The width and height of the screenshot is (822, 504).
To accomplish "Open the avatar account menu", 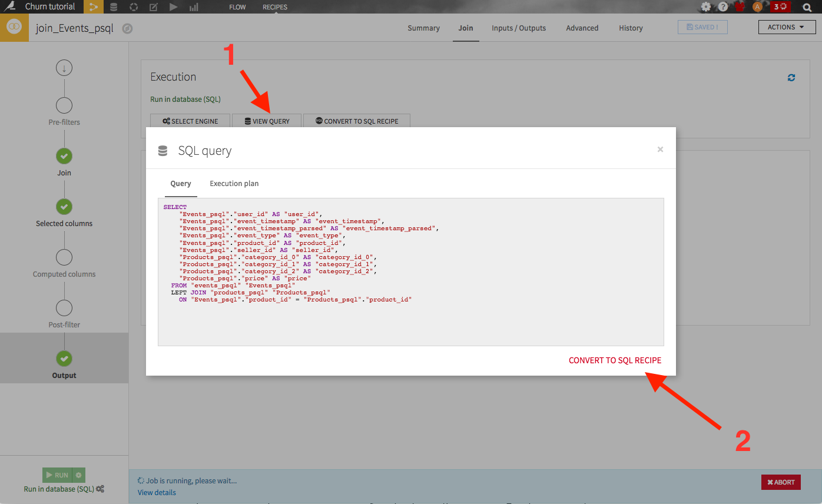I will tap(757, 6).
